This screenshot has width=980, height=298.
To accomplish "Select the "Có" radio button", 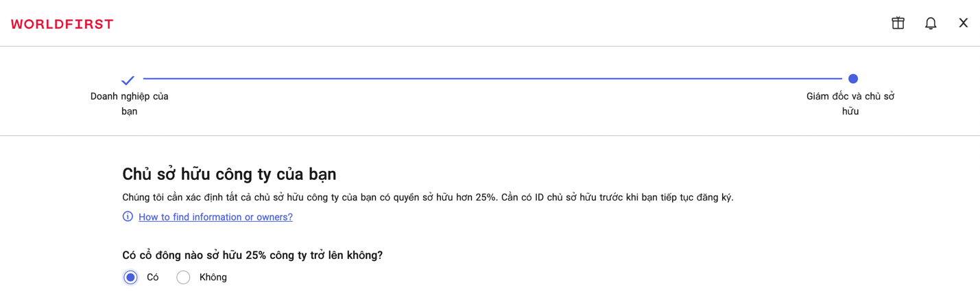I will pyautogui.click(x=130, y=277).
